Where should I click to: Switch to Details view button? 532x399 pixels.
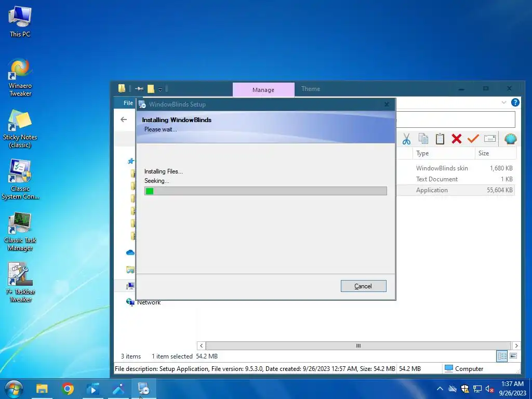pos(502,356)
